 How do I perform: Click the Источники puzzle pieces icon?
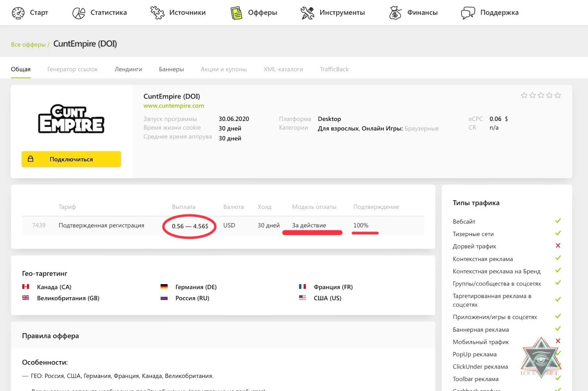[157, 13]
